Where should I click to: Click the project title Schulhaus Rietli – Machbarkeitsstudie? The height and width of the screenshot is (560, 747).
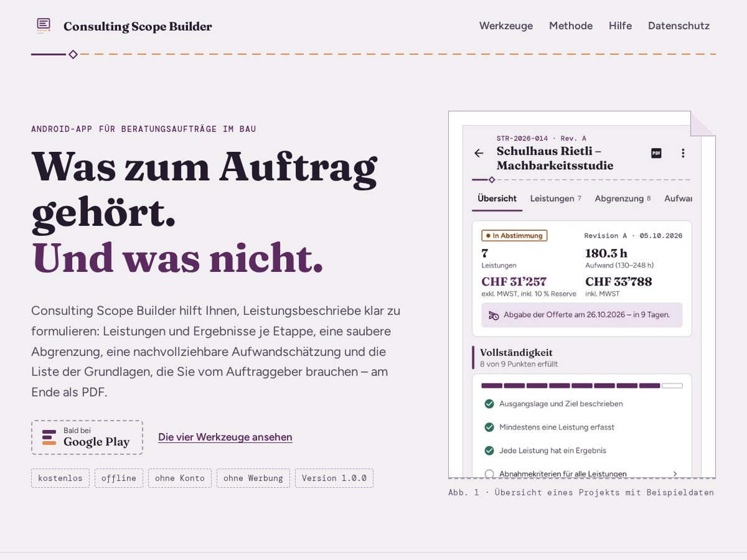click(555, 158)
